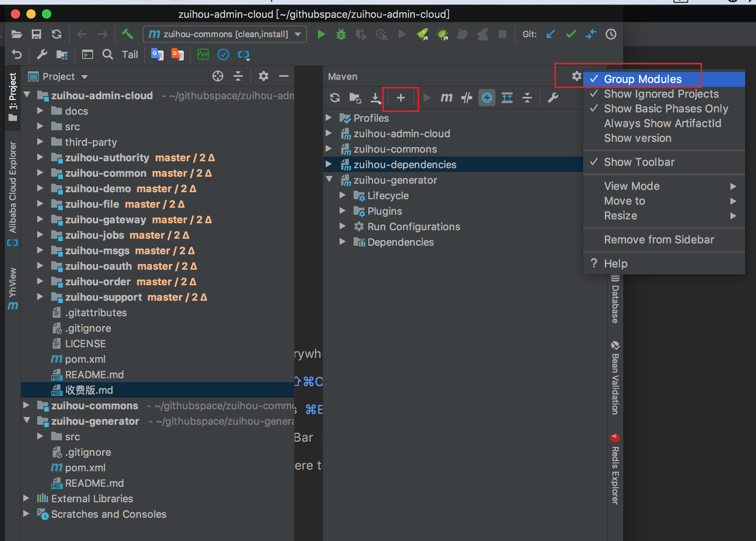
Task: Click the Synchronize icon in main toolbar
Action: tap(57, 34)
